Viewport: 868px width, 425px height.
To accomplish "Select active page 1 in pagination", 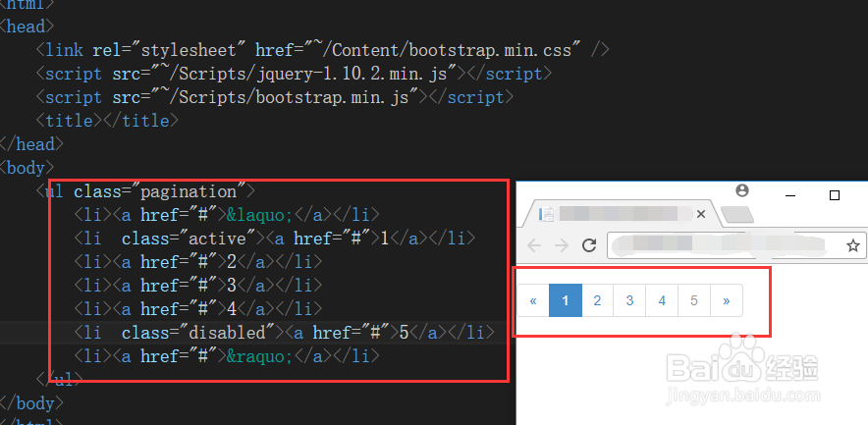I will pos(566,301).
